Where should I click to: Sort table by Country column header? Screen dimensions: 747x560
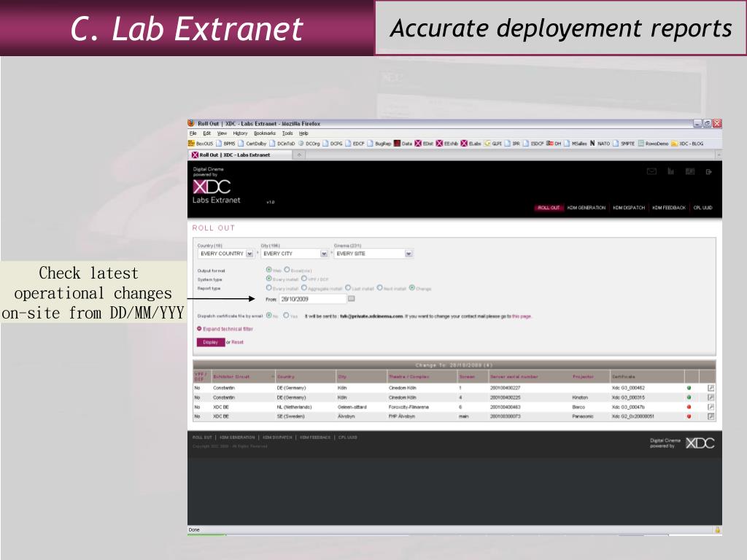click(286, 377)
